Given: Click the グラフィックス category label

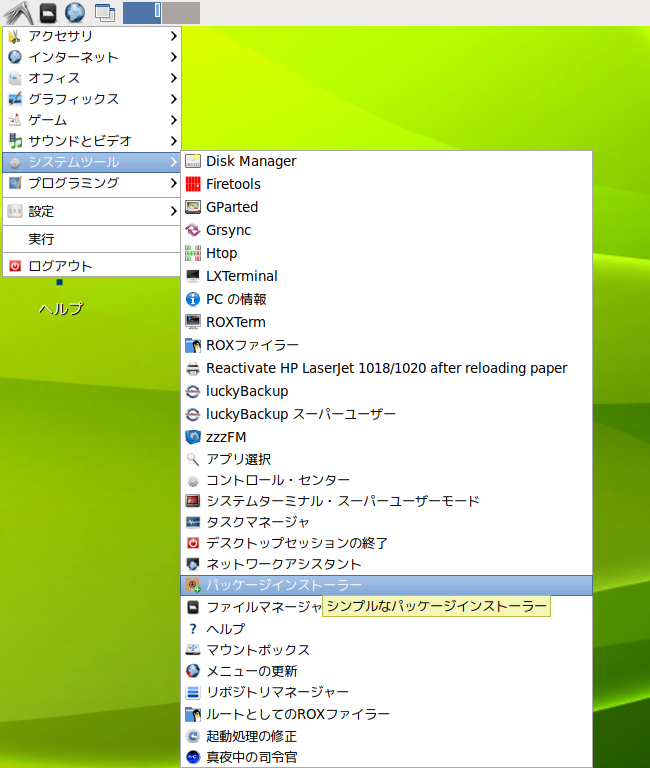Looking at the screenshot, I should point(73,99).
